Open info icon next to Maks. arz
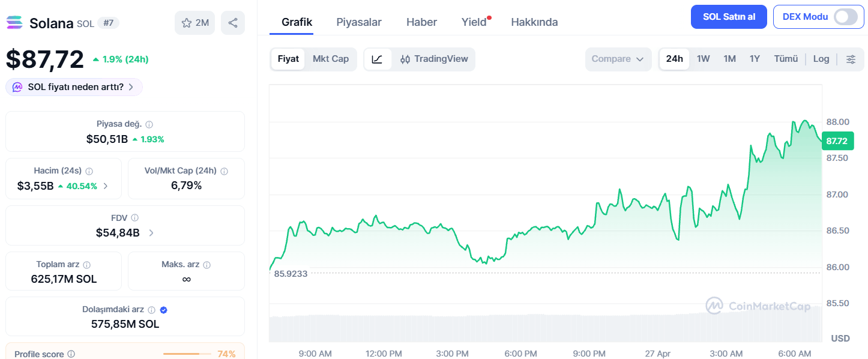868x359 pixels. [x=207, y=265]
